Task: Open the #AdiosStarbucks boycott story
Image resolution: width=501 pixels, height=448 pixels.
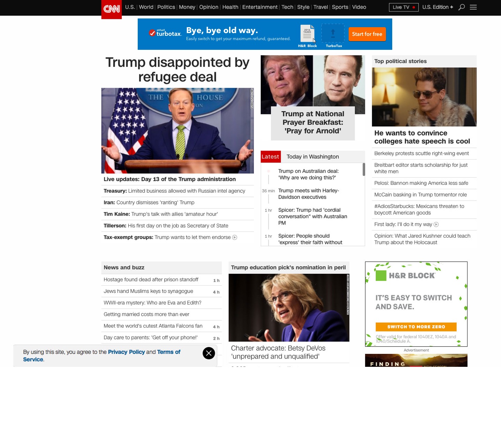Action: 419,210
